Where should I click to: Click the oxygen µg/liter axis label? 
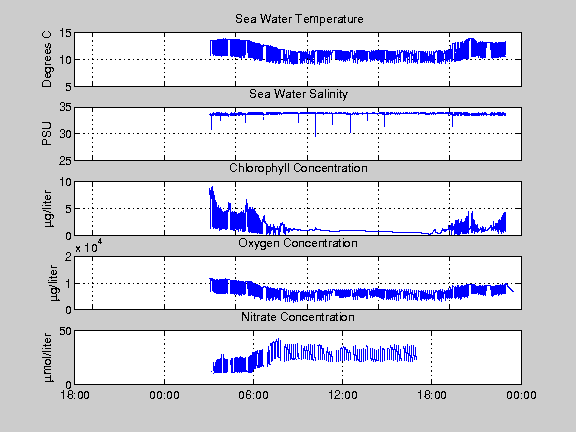point(54,283)
